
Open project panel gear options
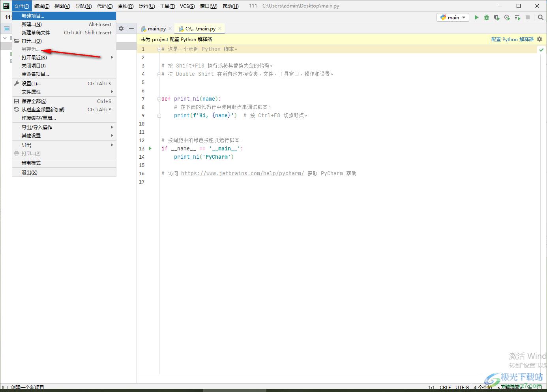pyautogui.click(x=121, y=28)
